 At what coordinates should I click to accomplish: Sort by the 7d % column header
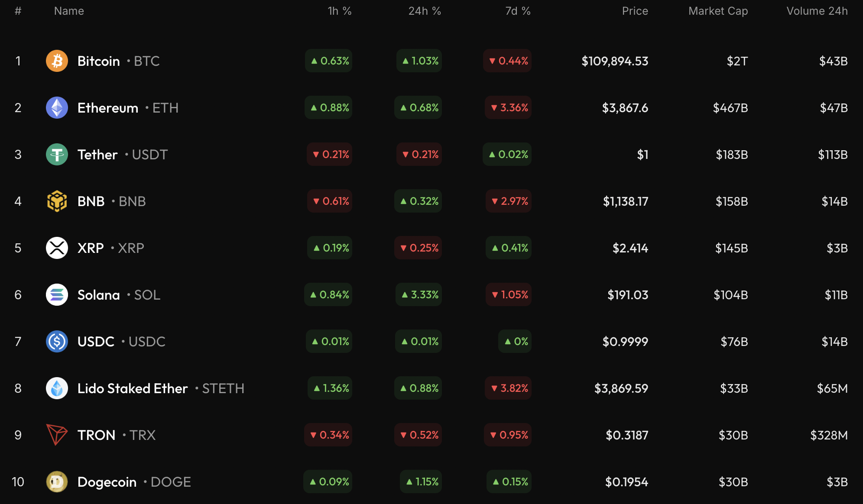[518, 11]
